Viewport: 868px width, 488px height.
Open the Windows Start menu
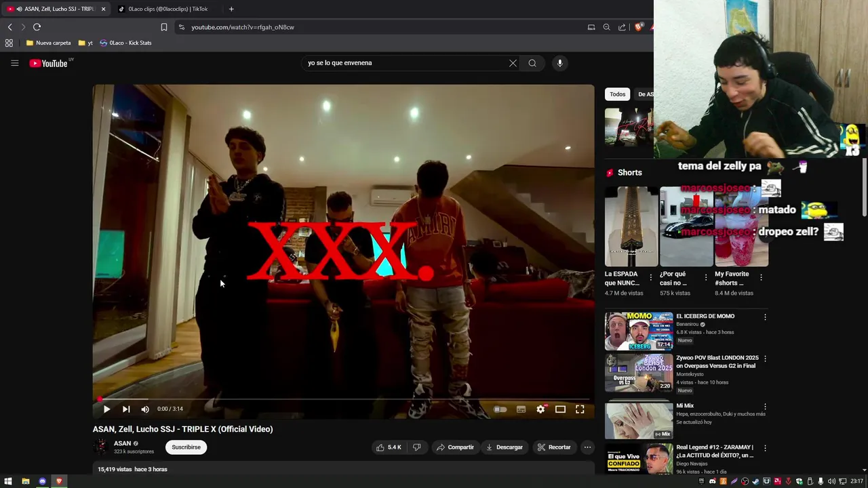8,481
